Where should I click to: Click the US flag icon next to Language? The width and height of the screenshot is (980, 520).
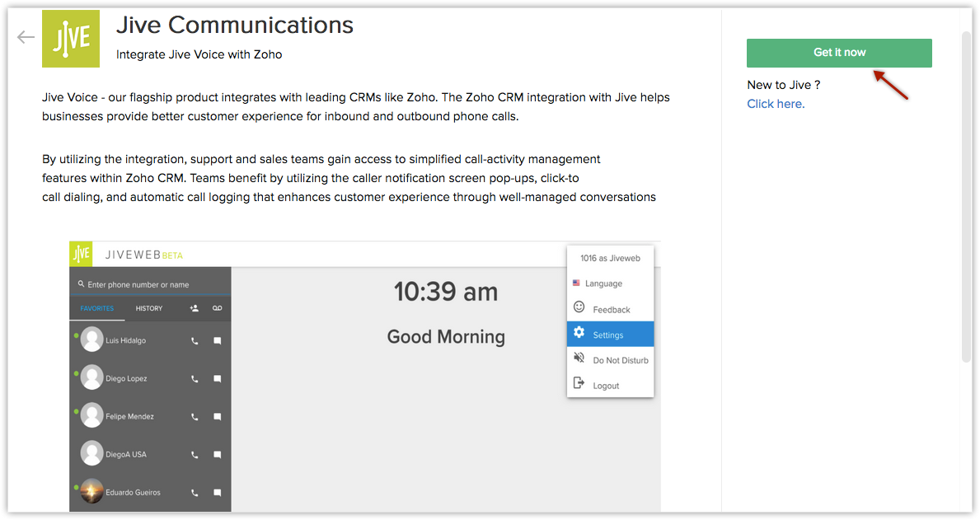[x=576, y=283]
